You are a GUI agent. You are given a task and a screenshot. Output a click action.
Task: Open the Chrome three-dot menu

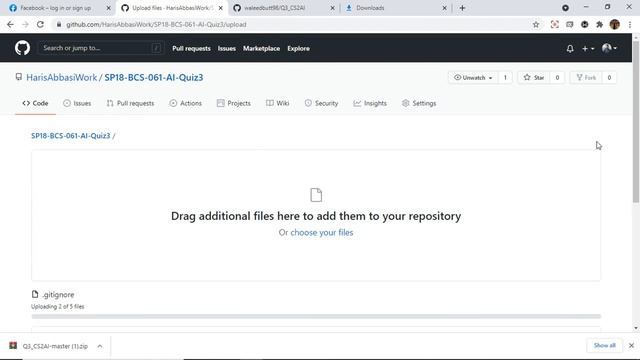pyautogui.click(x=630, y=24)
